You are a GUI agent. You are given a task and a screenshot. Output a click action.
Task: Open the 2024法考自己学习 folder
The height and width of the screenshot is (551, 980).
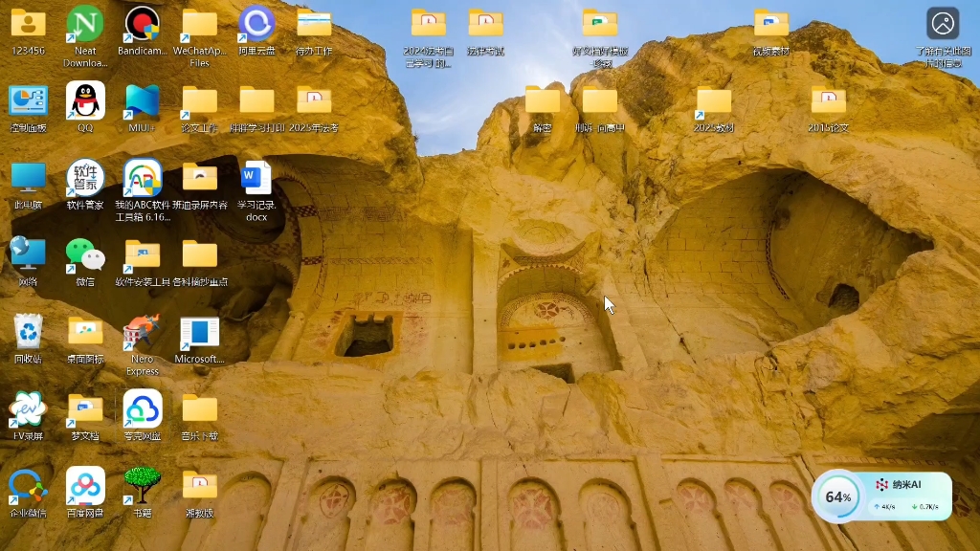point(429,24)
